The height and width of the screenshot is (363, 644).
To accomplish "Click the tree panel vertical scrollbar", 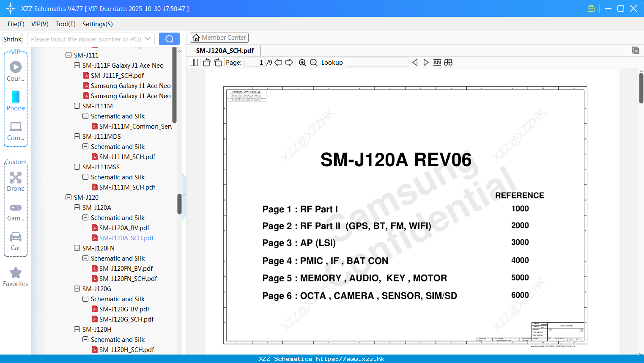I will 179,204.
